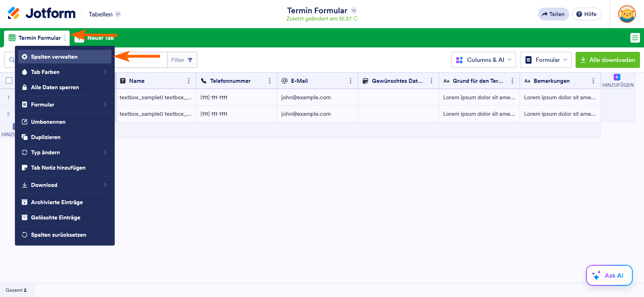Click the HINZUFÜGEN add-column plus icon
The width and height of the screenshot is (644, 297).
pyautogui.click(x=617, y=77)
